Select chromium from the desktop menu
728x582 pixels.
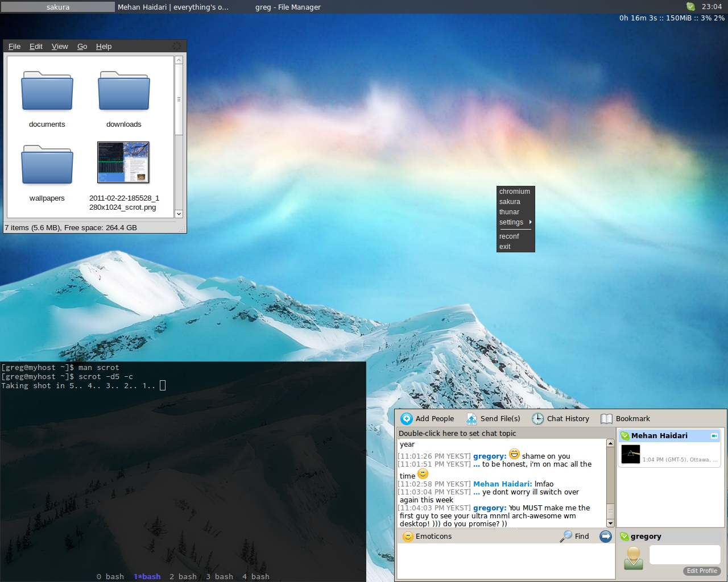pyautogui.click(x=515, y=192)
